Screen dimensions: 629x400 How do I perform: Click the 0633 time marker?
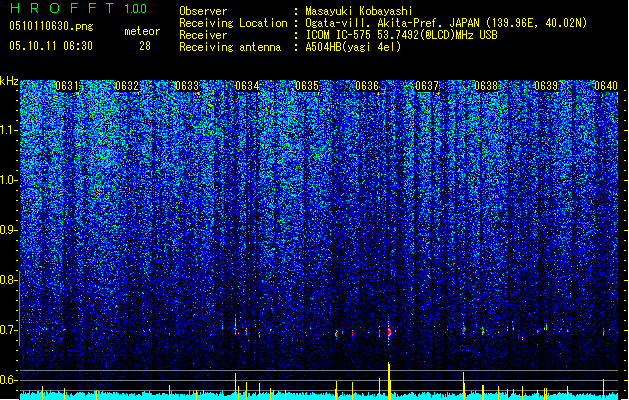pos(187,86)
